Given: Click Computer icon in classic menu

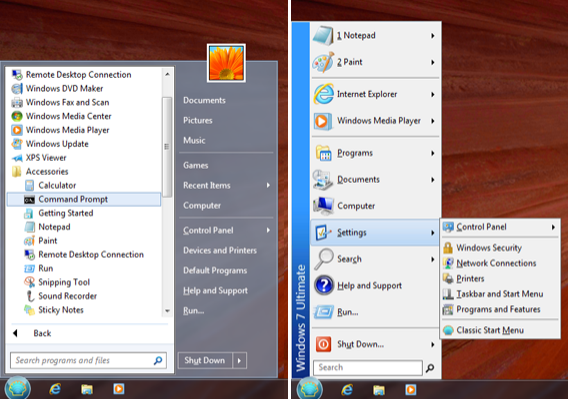Looking at the screenshot, I should [323, 206].
